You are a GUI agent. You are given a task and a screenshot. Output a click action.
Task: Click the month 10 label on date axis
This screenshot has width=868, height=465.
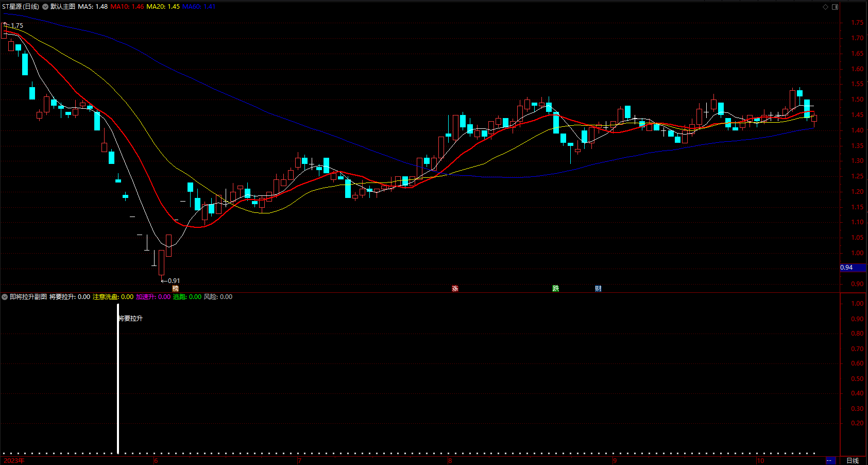point(760,460)
